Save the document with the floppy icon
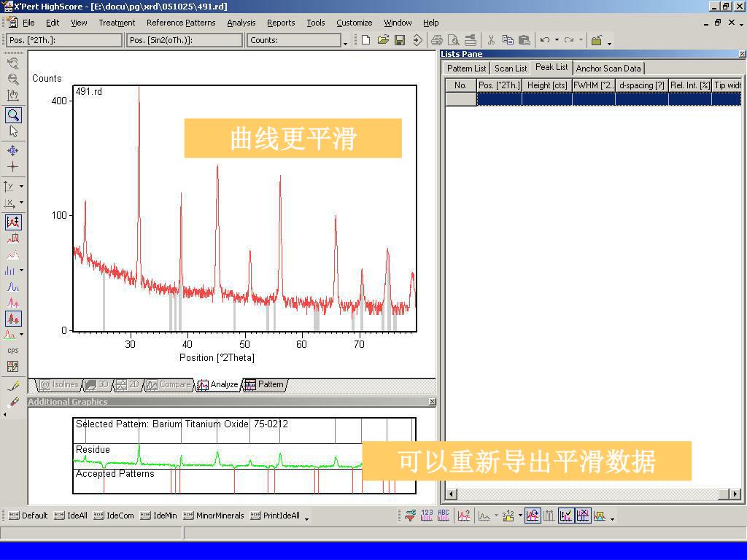The width and height of the screenshot is (747, 560). (x=400, y=41)
